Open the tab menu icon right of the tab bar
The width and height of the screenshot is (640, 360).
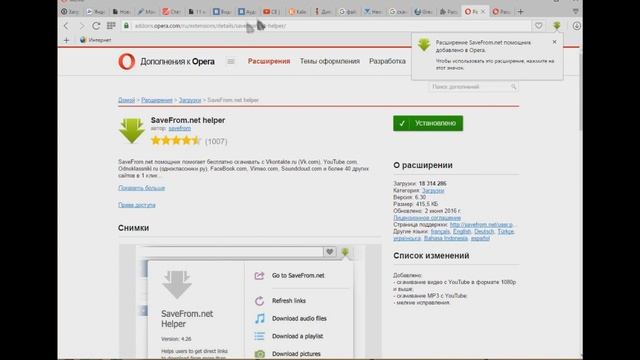point(576,12)
